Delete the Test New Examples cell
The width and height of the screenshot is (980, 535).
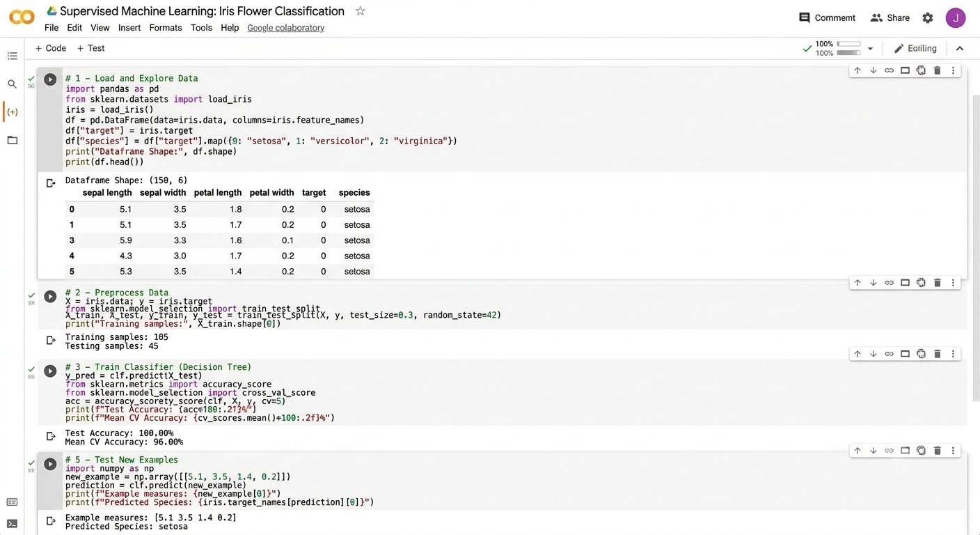[938, 451]
